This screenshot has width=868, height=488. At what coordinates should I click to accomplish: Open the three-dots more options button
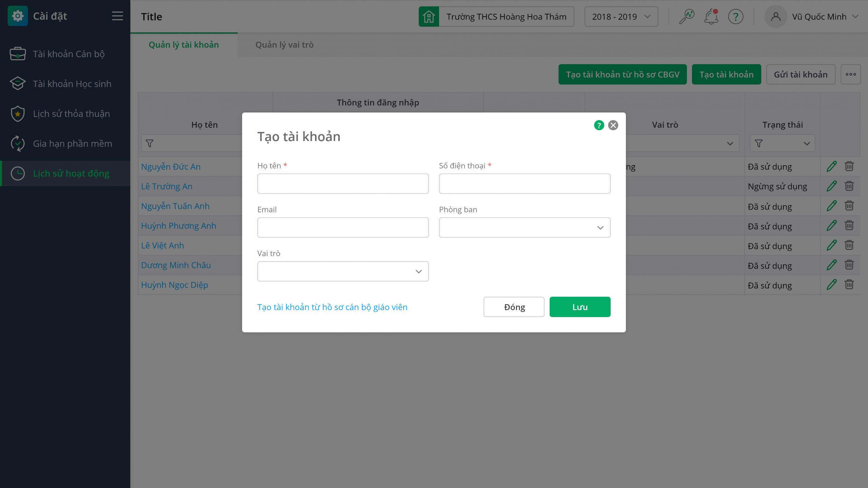[x=850, y=74]
